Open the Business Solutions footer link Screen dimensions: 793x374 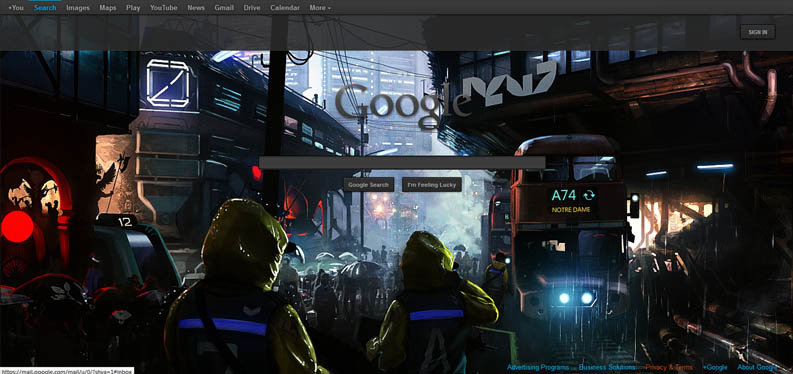pos(607,367)
